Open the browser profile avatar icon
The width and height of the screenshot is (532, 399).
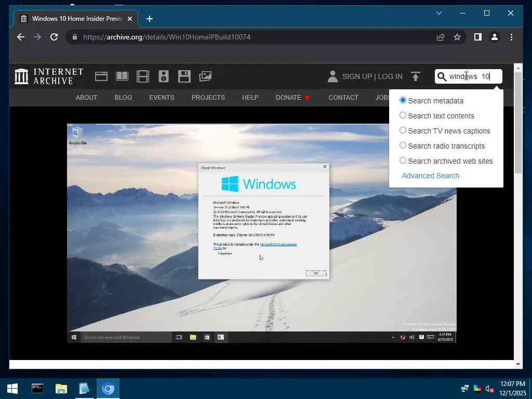pos(495,37)
